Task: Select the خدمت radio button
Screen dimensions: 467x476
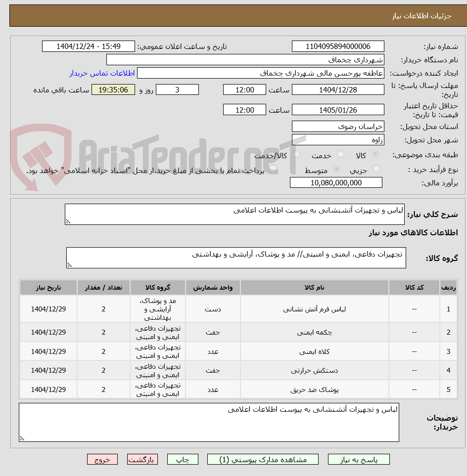Action: [340, 154]
